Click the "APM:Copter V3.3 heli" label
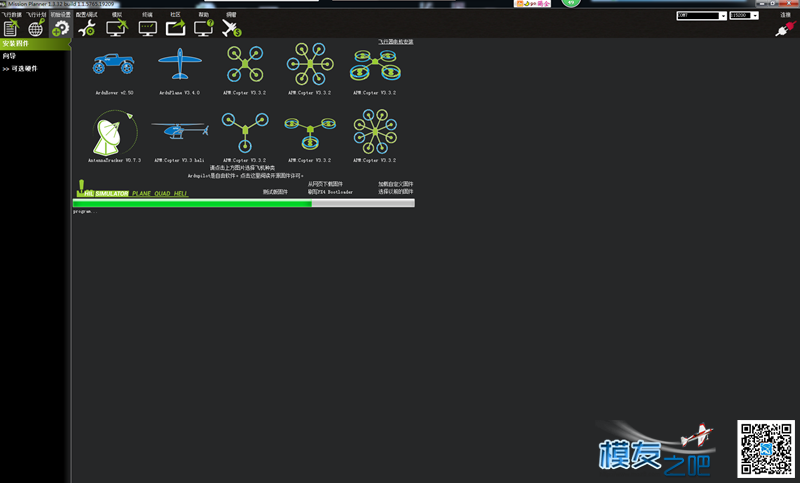 180,160
